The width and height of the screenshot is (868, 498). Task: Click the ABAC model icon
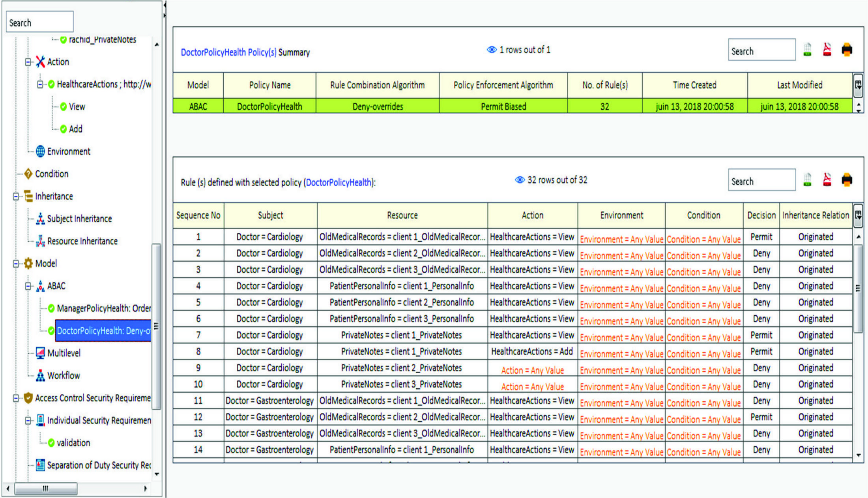click(x=40, y=286)
